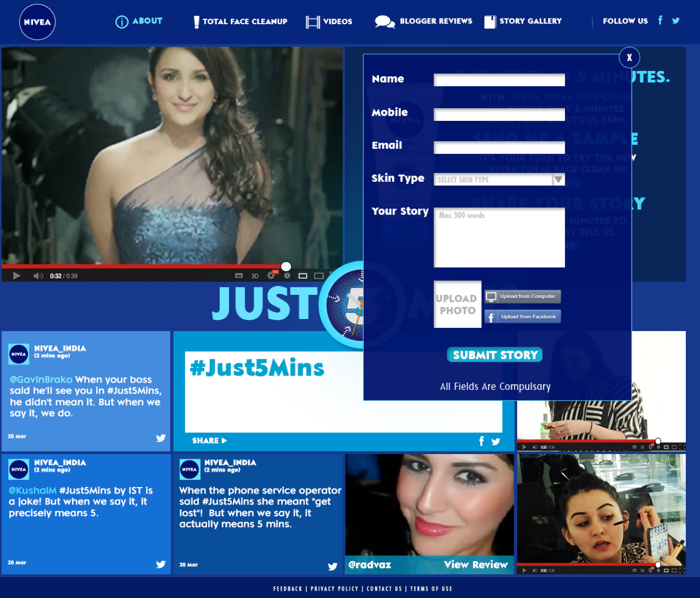Click the Mobile input field
Image resolution: width=700 pixels, height=598 pixels.
click(499, 115)
